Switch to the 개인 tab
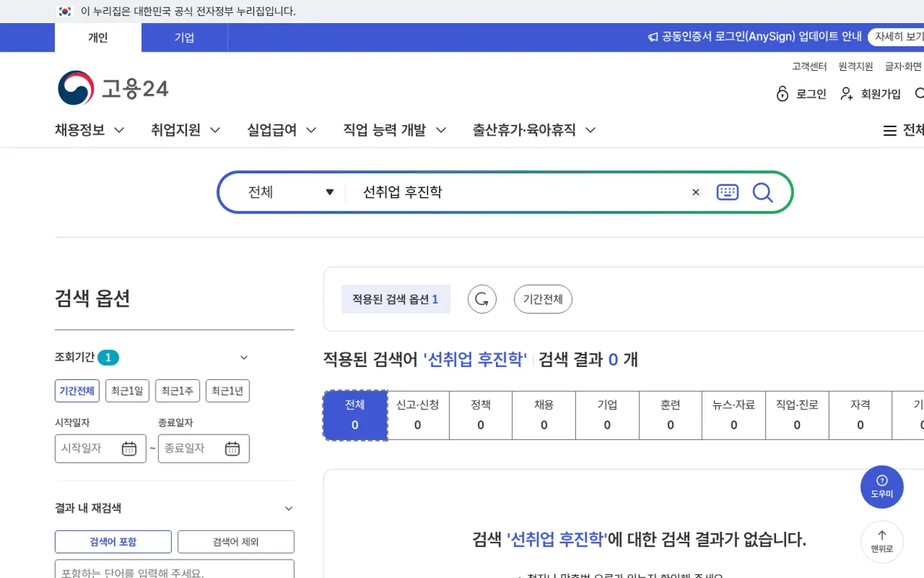Viewport: 924px width, 578px height. 98,37
